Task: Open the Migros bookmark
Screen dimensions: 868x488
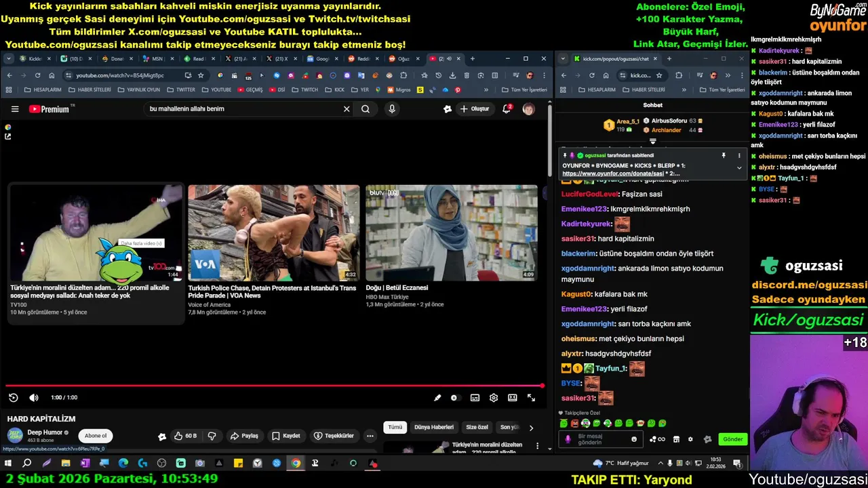Action: coord(399,89)
